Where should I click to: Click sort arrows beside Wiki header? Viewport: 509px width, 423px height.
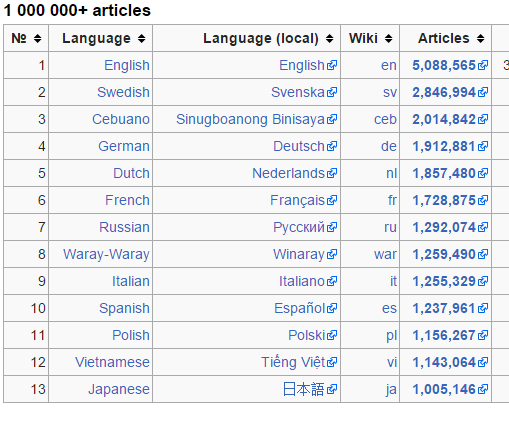click(x=388, y=38)
